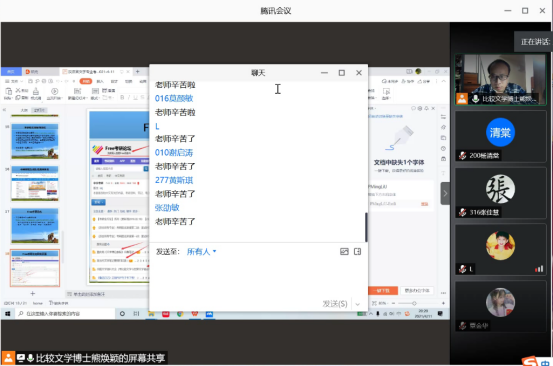Viewport: 553px width, 366px height.
Task: Click the Cortana circle icon on taskbar
Action: tap(122, 313)
